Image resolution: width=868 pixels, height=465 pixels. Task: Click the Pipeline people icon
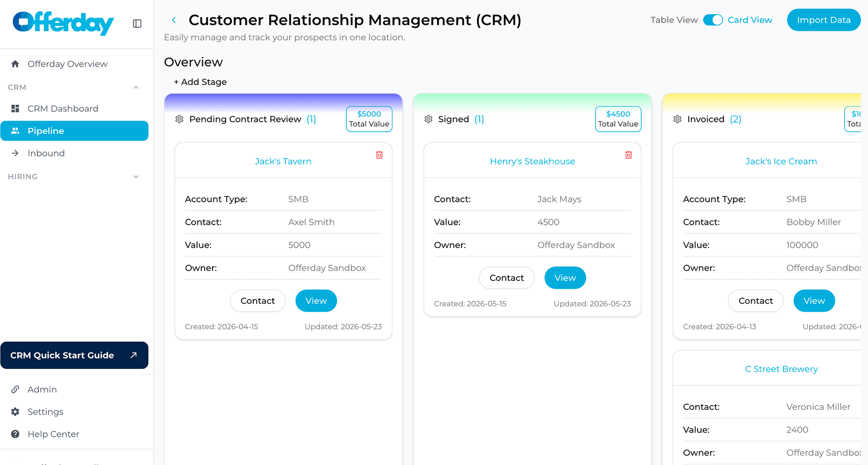click(15, 131)
